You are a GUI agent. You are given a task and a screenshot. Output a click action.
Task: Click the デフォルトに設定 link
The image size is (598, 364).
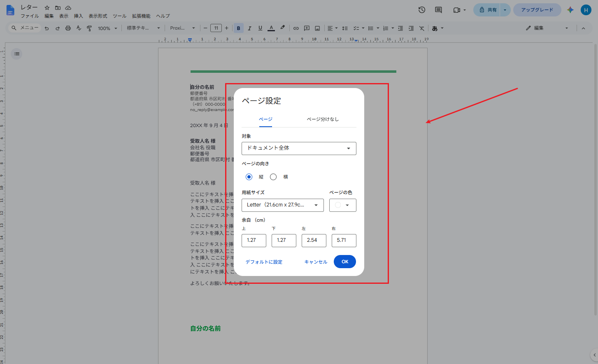click(264, 262)
